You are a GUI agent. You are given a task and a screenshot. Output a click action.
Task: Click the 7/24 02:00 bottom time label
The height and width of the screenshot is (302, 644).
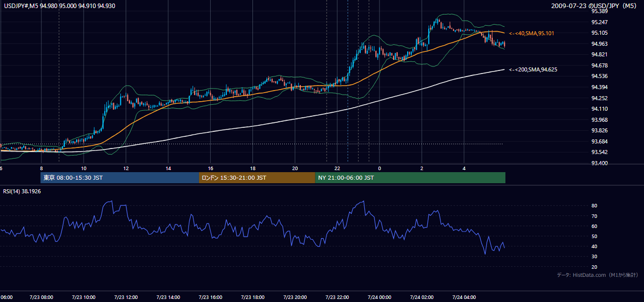tap(422, 297)
